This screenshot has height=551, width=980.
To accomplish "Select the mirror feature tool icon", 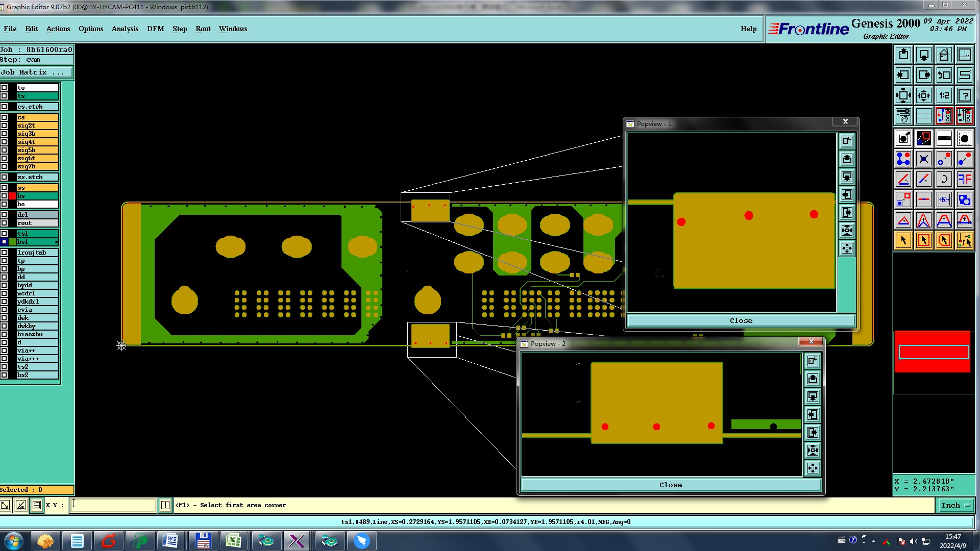I will (964, 179).
